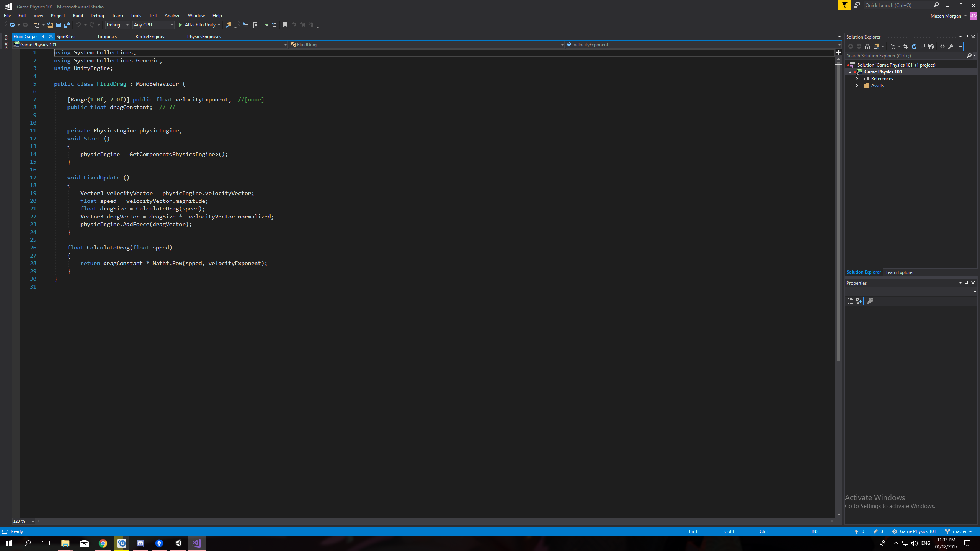980x551 pixels.
Task: Click the Save All toolbar icon
Action: point(67,25)
